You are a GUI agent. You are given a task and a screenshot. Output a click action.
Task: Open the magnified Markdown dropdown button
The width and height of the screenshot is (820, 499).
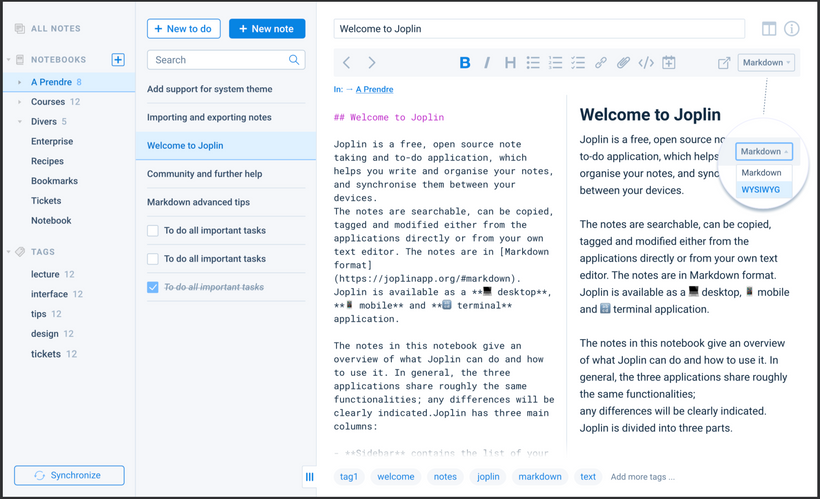point(764,151)
